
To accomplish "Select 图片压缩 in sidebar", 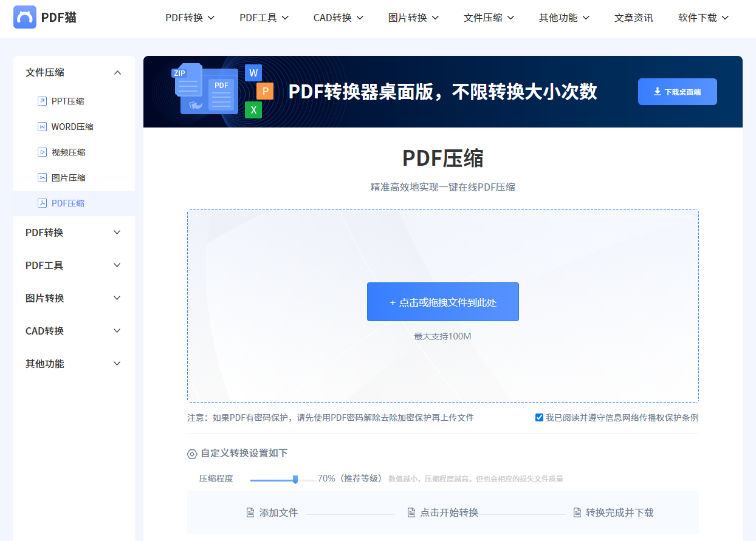I will pos(74,178).
